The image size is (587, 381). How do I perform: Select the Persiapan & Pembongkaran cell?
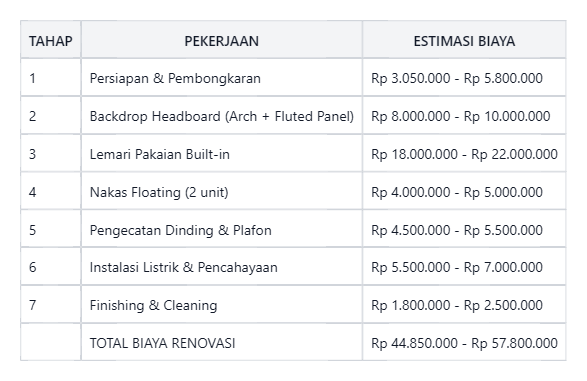click(222, 78)
